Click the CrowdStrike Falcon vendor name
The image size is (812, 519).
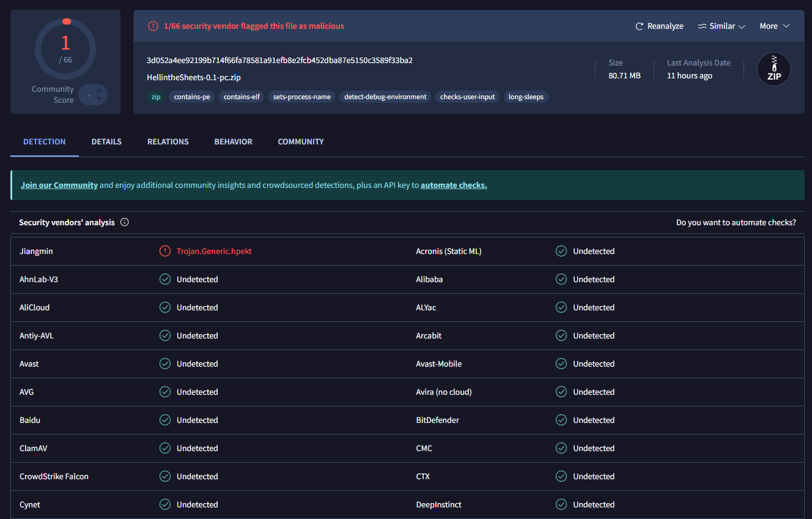point(54,476)
